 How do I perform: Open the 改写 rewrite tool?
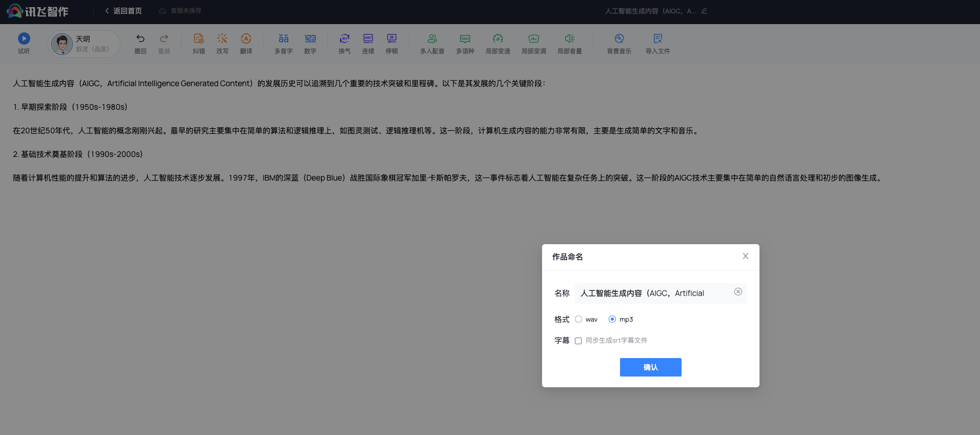tap(222, 39)
